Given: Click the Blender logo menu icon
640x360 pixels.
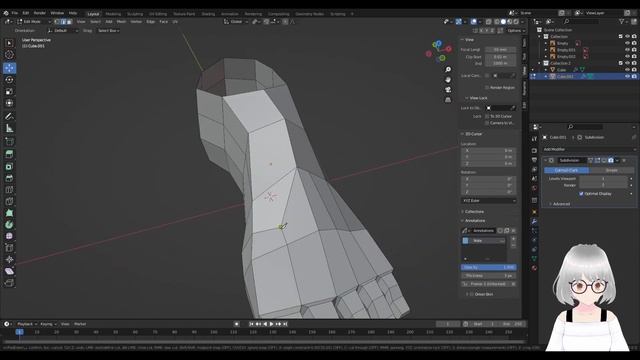Looking at the screenshot, I should [6, 13].
